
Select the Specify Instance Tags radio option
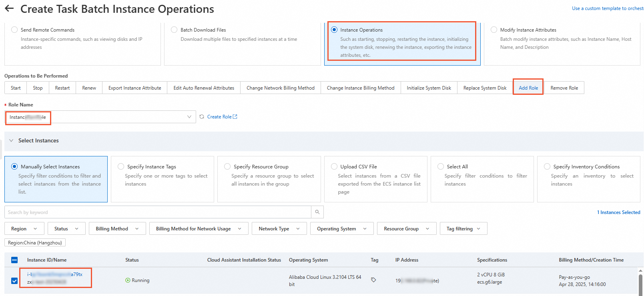point(121,166)
